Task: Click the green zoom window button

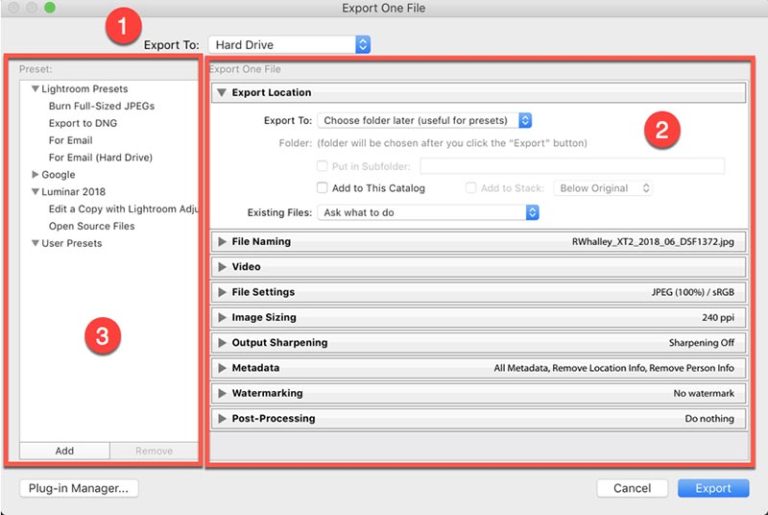Action: click(49, 7)
